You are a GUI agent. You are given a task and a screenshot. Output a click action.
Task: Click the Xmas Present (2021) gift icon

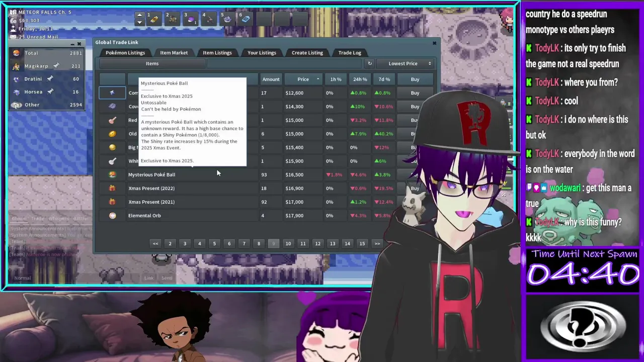pyautogui.click(x=112, y=202)
